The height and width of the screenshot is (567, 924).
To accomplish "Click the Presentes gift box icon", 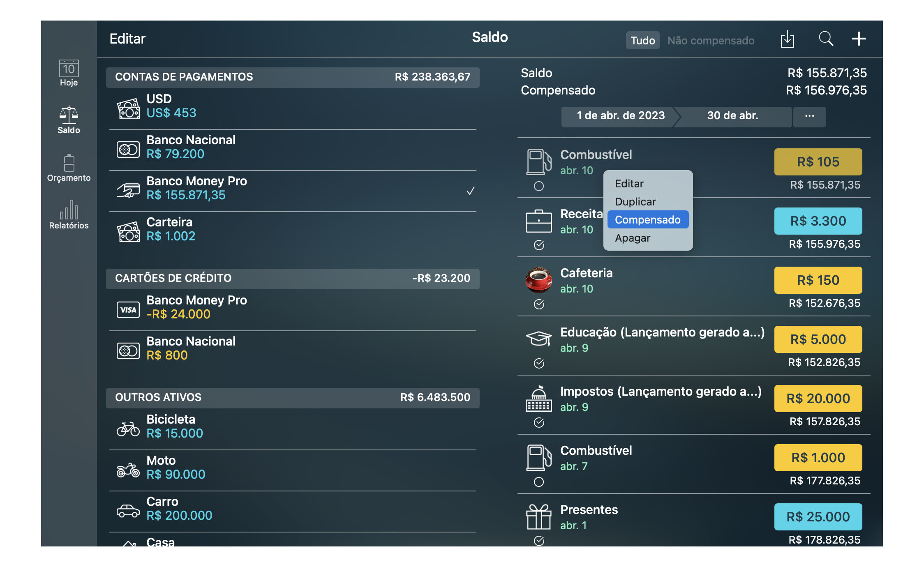I will [x=539, y=517].
